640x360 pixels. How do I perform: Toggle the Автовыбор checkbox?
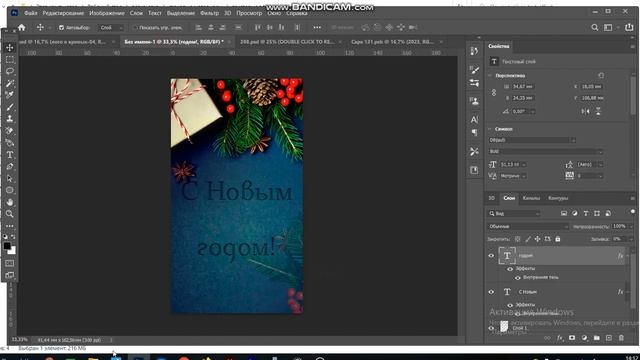(61, 28)
